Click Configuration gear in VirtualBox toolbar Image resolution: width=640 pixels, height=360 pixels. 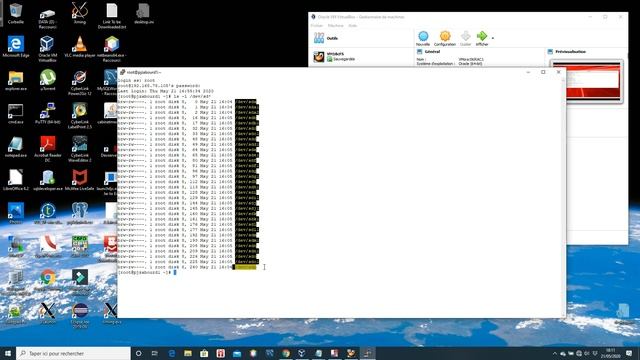point(444,38)
